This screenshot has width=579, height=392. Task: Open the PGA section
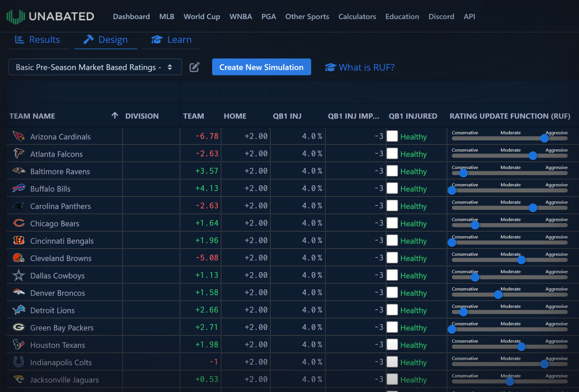click(269, 16)
